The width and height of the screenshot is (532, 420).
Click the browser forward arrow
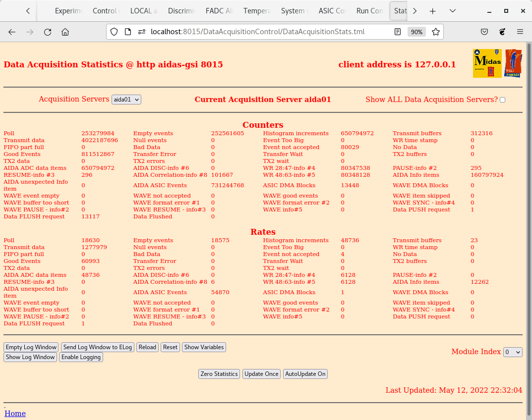(x=30, y=32)
